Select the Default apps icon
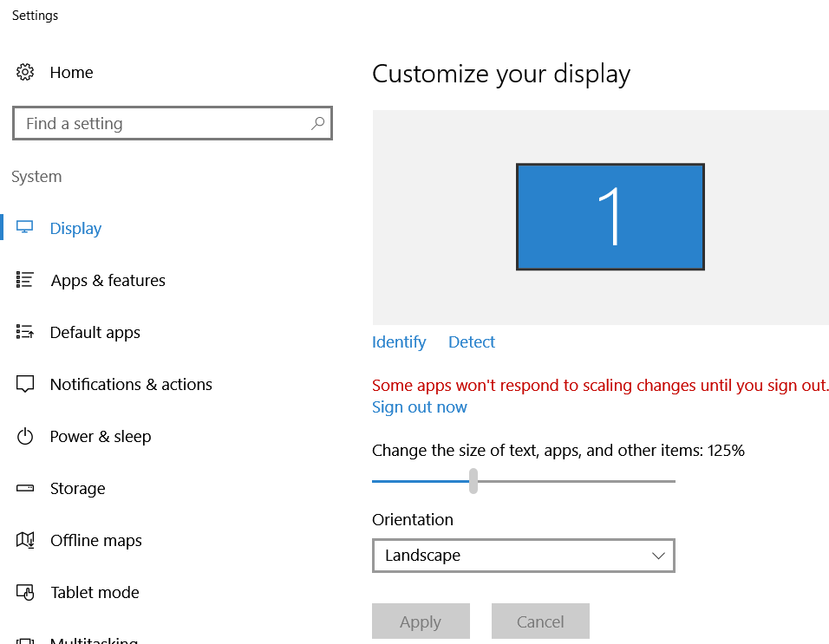This screenshot has height=644, width=829. tap(27, 331)
